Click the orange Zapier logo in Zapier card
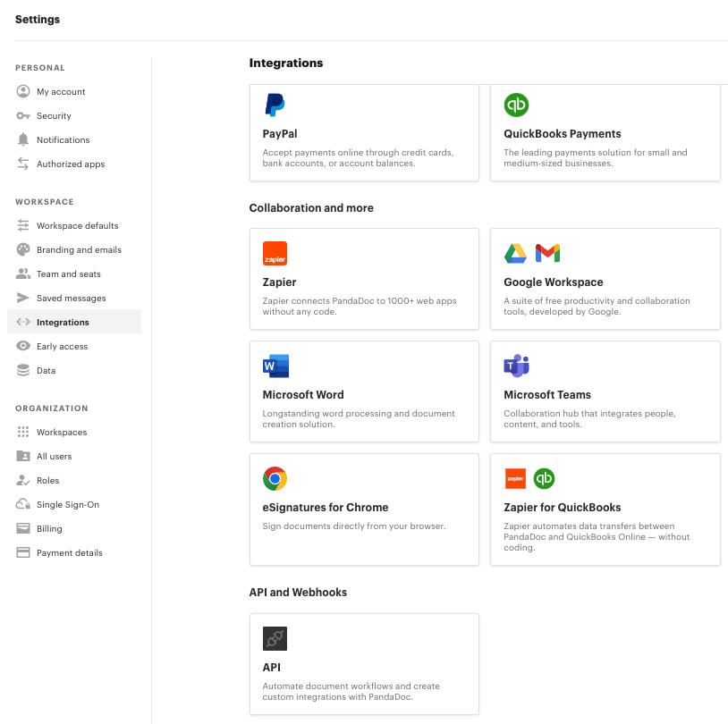Viewport: 728px width, 724px height. coord(275,254)
